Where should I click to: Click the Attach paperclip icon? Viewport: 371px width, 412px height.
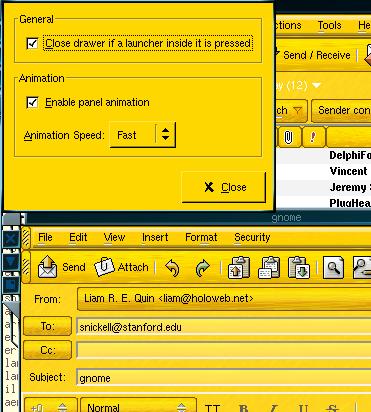point(104,267)
